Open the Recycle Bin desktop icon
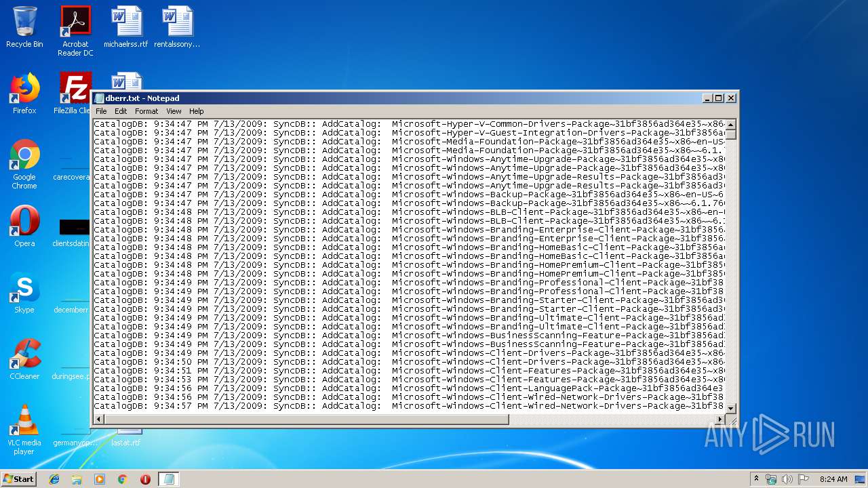Screen dimensions: 868x488 pos(24,27)
